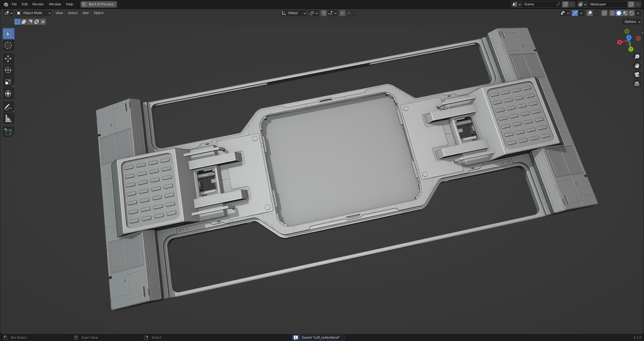644x341 pixels.
Task: Open the Object Mode dropdown
Action: (x=34, y=13)
